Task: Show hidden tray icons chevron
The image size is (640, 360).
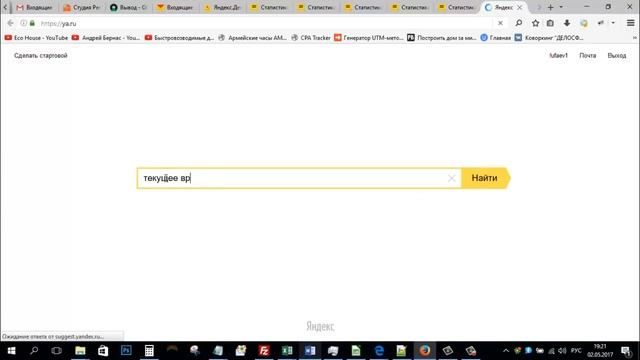Action: click(505, 351)
